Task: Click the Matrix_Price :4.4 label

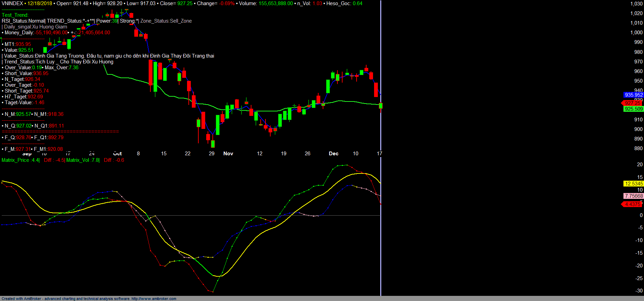Action: click(20, 160)
